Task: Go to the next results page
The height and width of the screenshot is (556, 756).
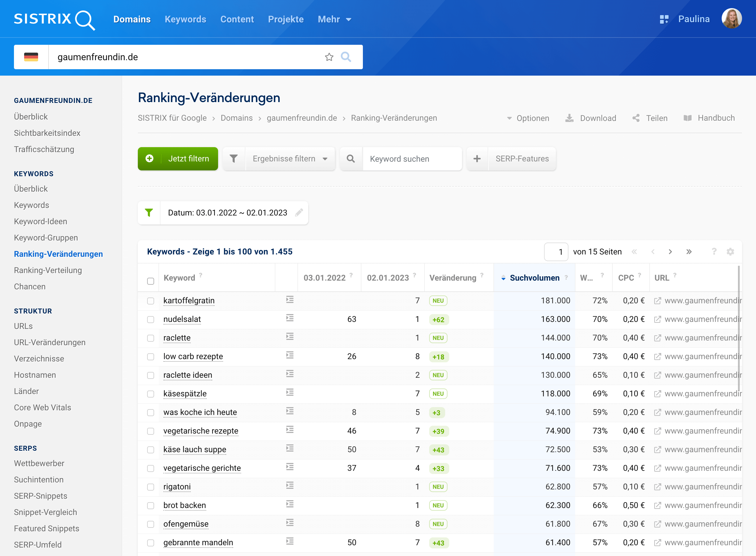Action: pyautogui.click(x=670, y=252)
